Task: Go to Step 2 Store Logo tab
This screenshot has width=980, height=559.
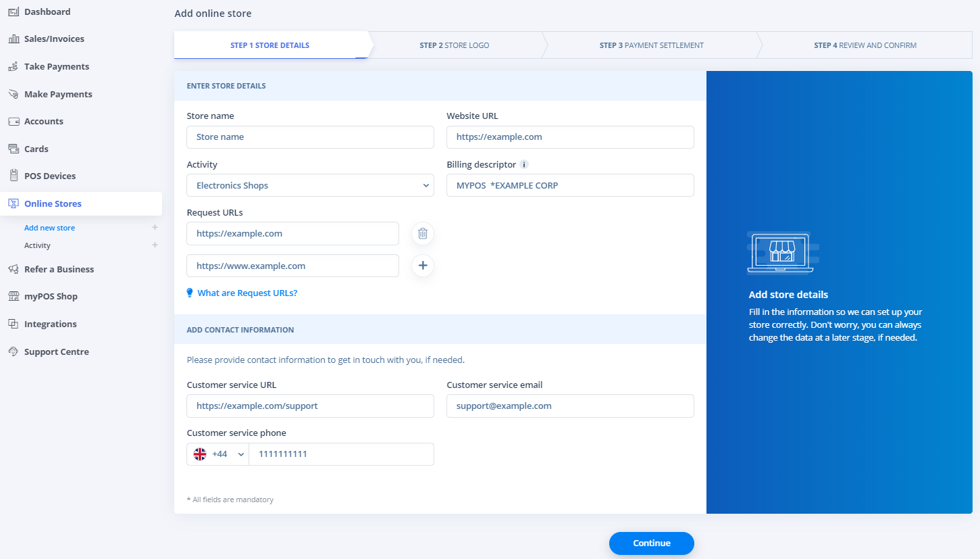Action: point(455,45)
